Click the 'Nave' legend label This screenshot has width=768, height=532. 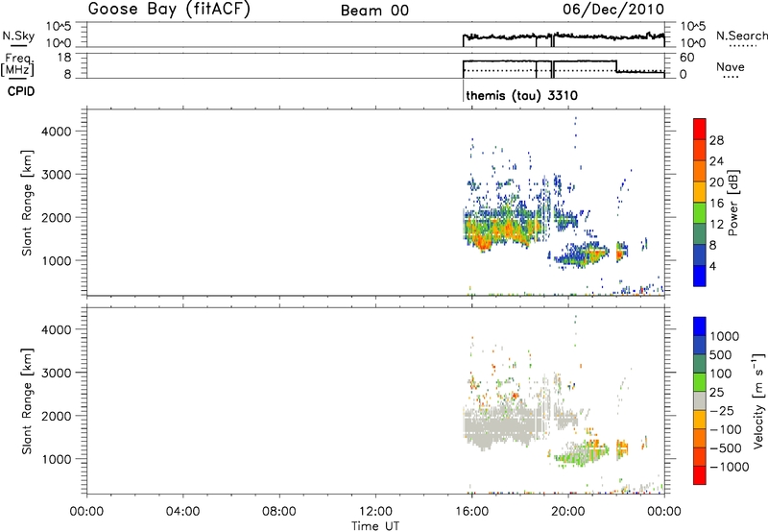pyautogui.click(x=731, y=66)
